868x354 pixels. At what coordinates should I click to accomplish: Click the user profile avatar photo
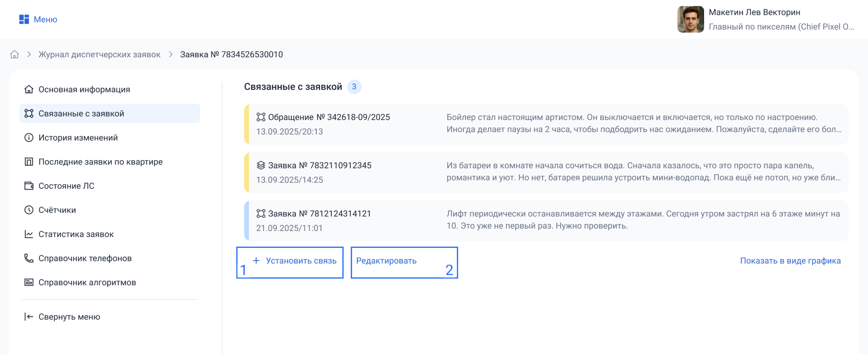(690, 19)
